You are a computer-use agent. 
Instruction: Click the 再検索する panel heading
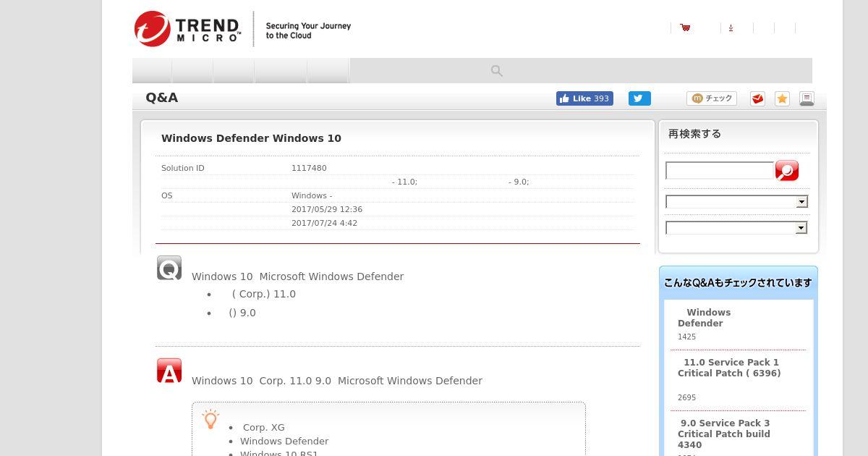tap(694, 134)
